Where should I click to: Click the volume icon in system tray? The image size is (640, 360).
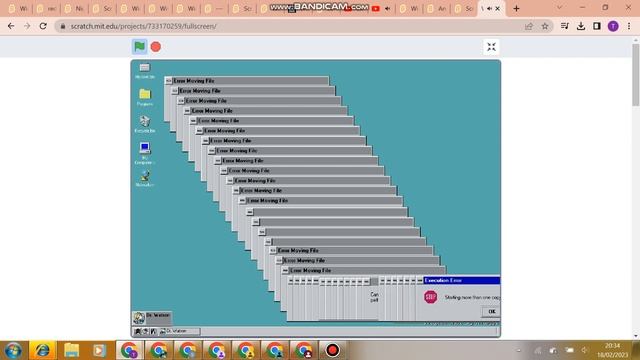584,350
